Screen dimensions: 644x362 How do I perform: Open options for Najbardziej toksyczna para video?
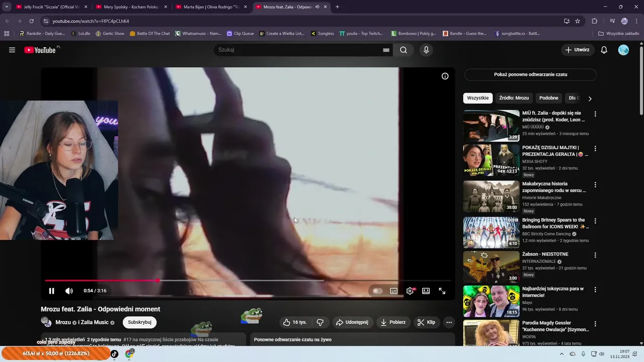(595, 290)
